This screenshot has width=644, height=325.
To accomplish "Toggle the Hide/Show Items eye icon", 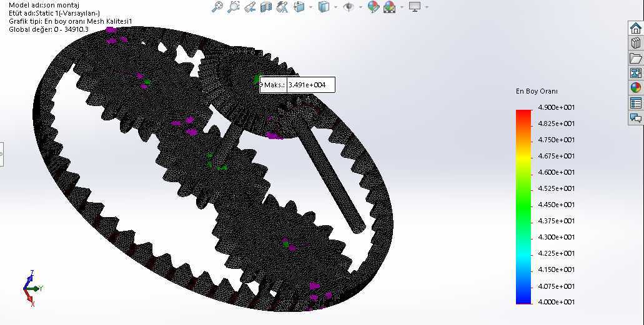I will click(349, 7).
